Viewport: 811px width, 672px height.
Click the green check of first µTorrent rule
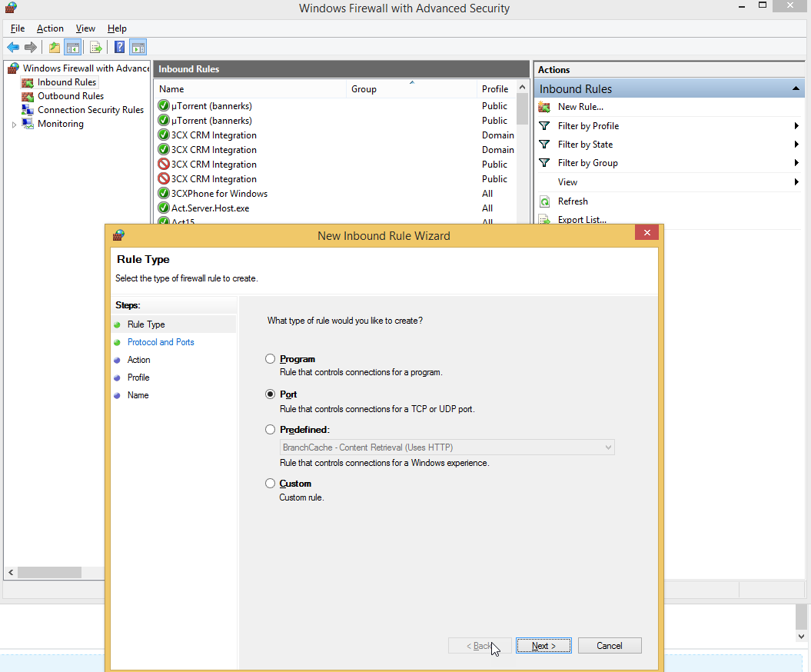point(164,105)
